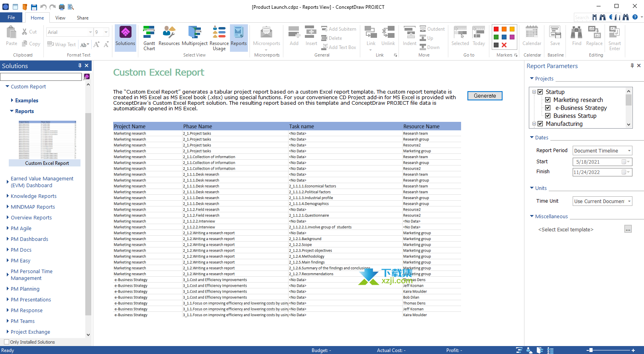Open the File menu tab

pos(11,18)
